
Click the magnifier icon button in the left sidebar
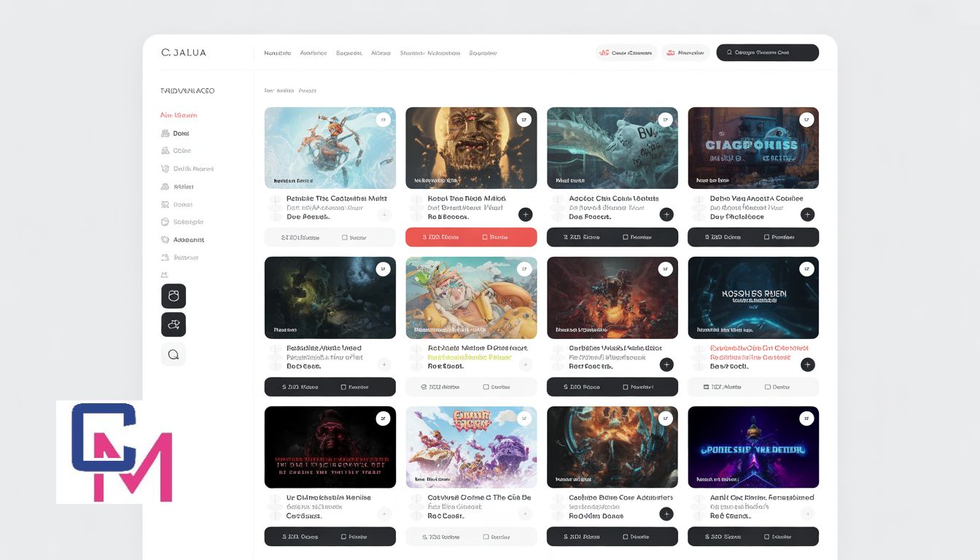174,354
